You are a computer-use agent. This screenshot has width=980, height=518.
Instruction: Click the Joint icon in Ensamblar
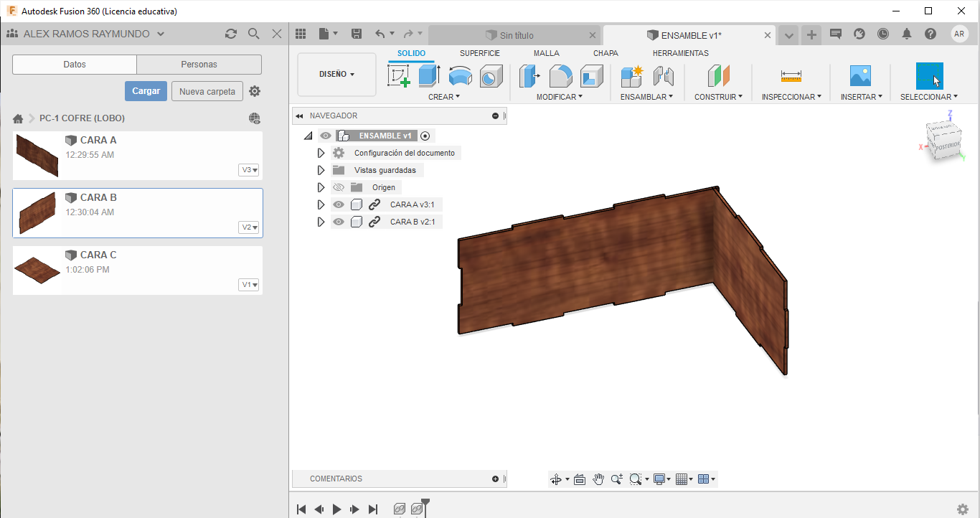coord(663,75)
